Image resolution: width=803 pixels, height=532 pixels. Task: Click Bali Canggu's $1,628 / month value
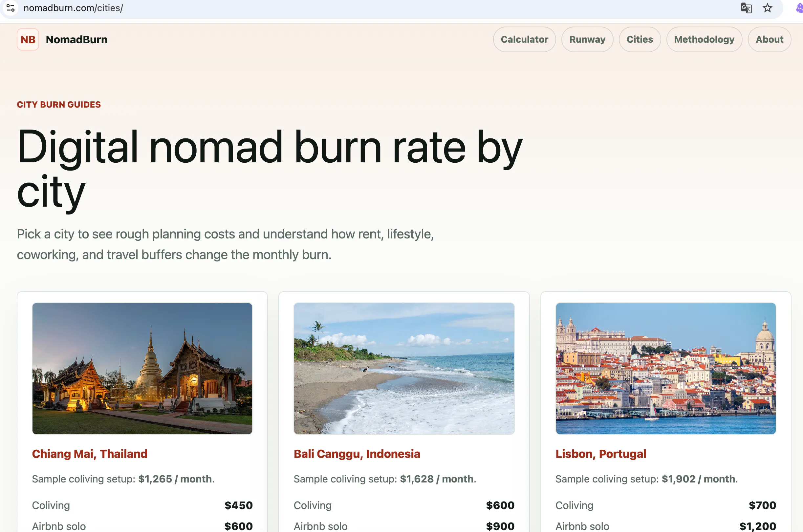click(437, 479)
